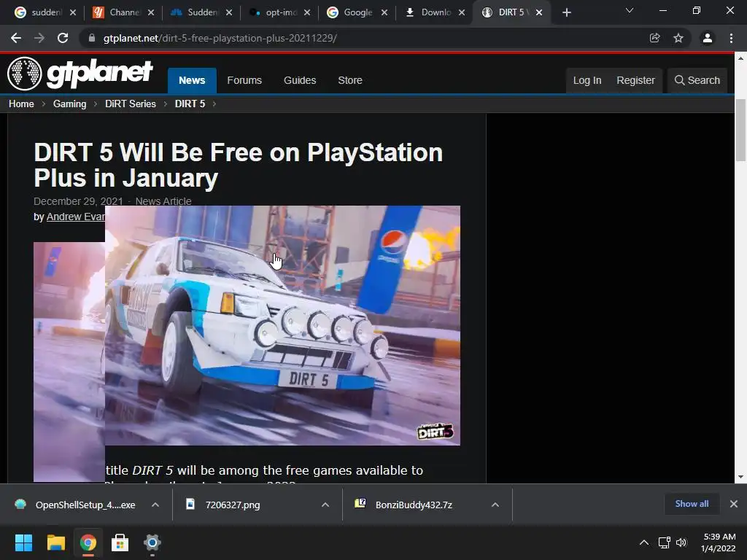The width and height of the screenshot is (747, 560).
Task: Select the News navigation tab
Action: pos(192,80)
